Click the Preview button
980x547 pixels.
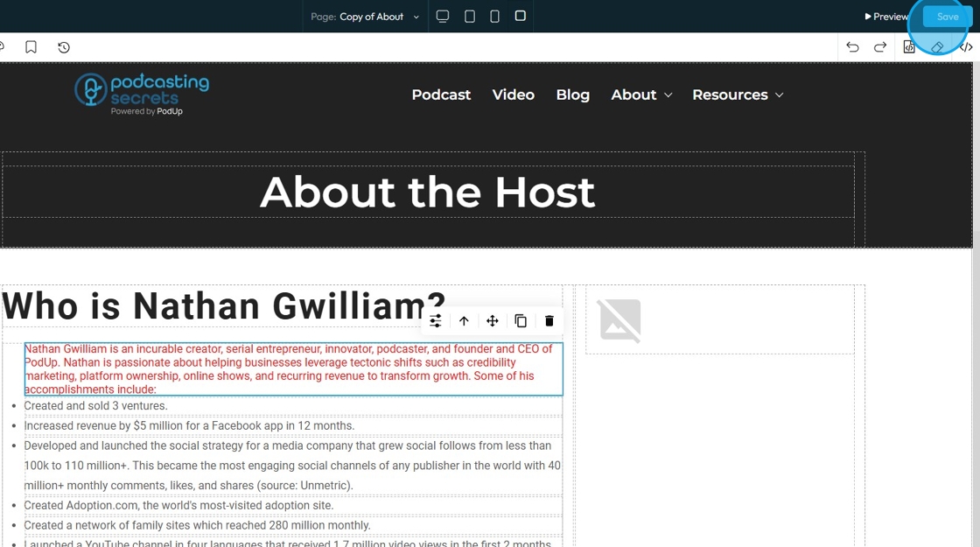click(886, 17)
